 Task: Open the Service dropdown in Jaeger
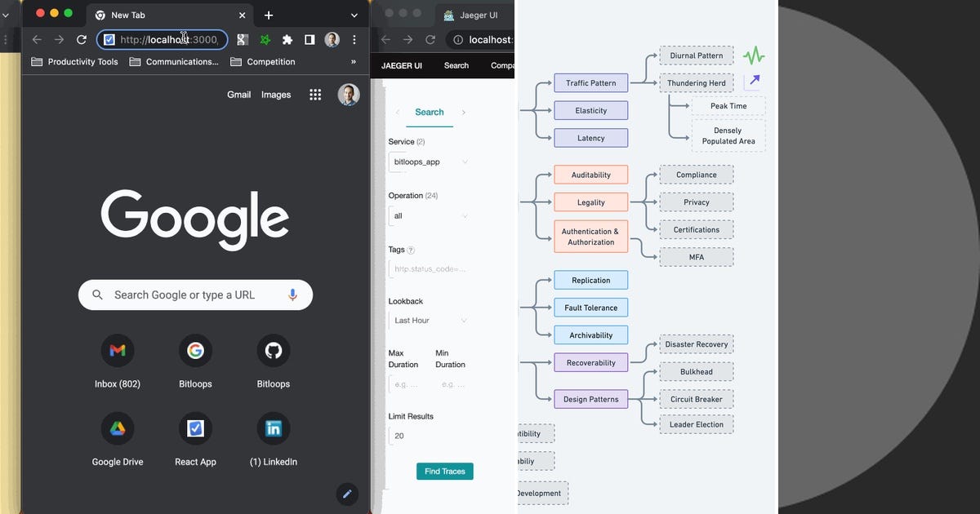(x=429, y=162)
